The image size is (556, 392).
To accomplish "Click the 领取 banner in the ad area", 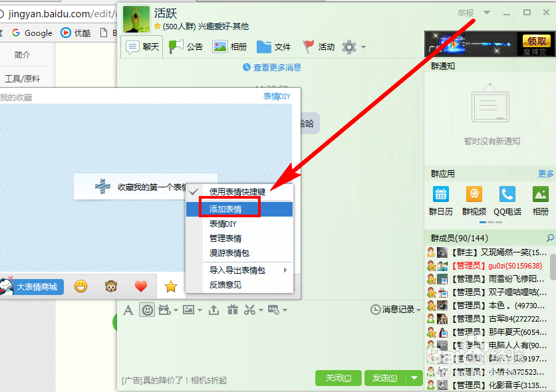I will pyautogui.click(x=536, y=42).
